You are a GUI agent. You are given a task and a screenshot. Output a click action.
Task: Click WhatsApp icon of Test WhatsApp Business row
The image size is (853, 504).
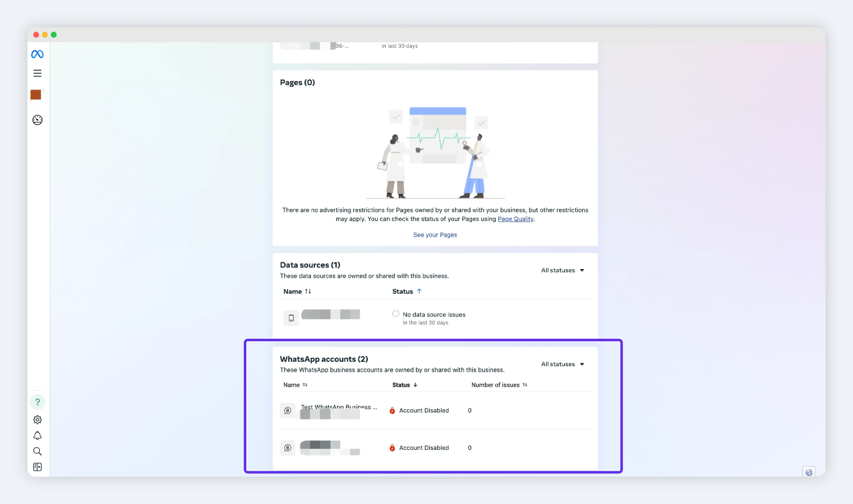point(288,410)
